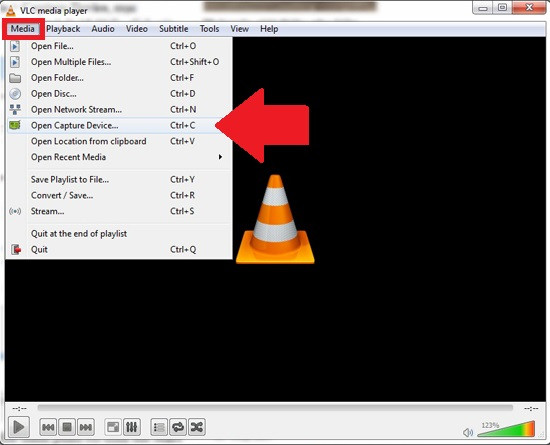Viewport: 550px width, 445px height.
Task: Choose Stream... menu entry
Action: coord(119,211)
